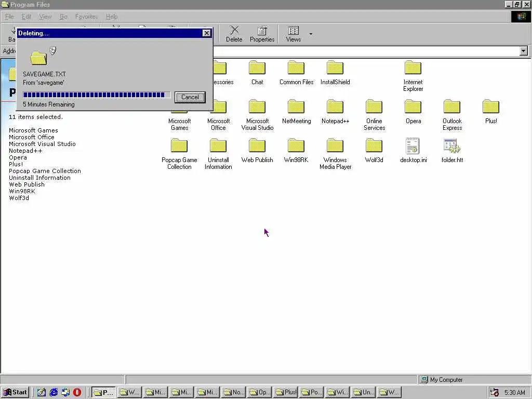
Task: Select the Microsoft Office folder icon
Action: (x=218, y=107)
